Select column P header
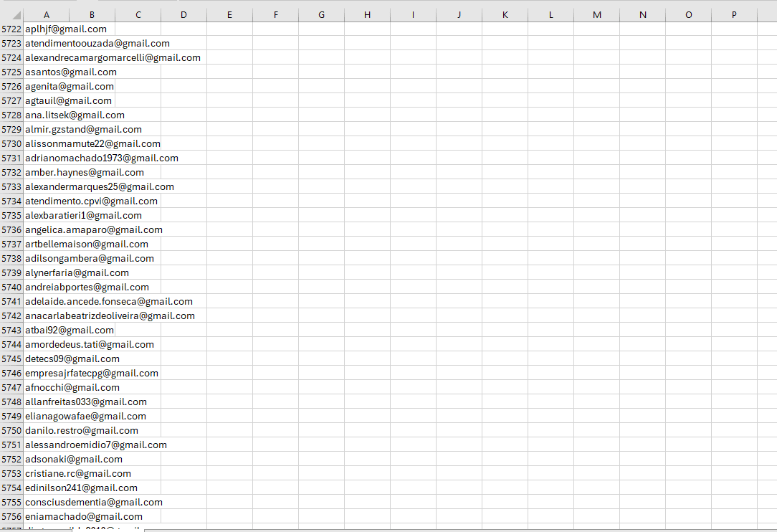 (734, 15)
